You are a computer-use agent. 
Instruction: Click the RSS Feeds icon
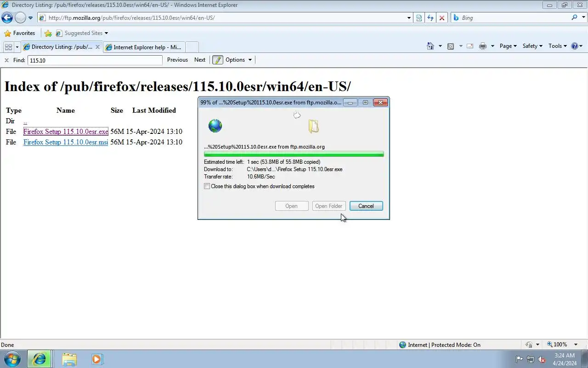click(x=451, y=46)
